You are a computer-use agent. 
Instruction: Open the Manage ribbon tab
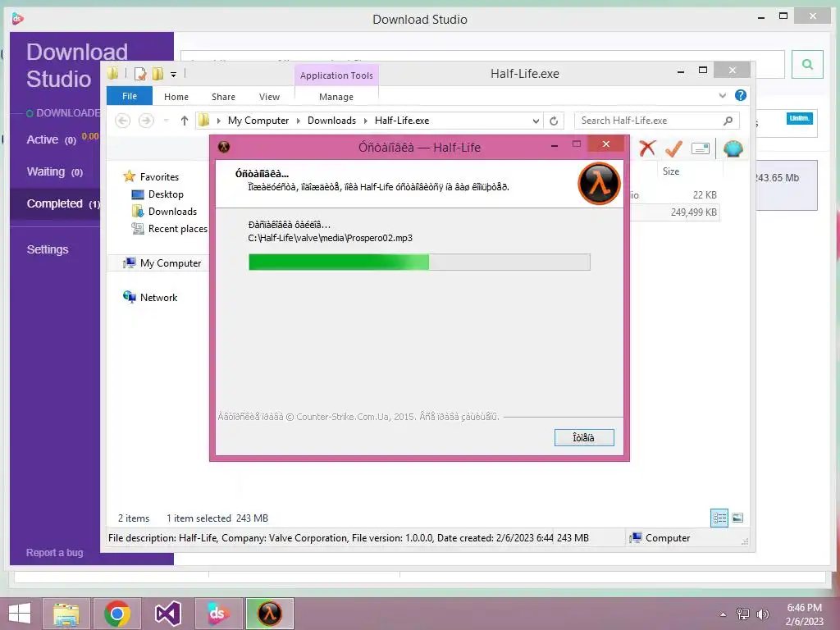click(x=336, y=97)
